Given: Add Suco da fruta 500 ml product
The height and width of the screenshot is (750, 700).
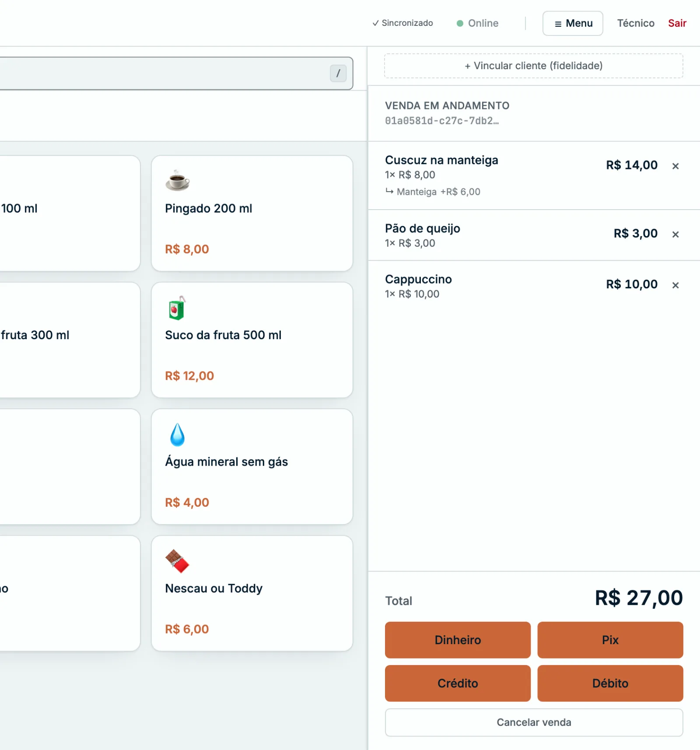Looking at the screenshot, I should 252,340.
